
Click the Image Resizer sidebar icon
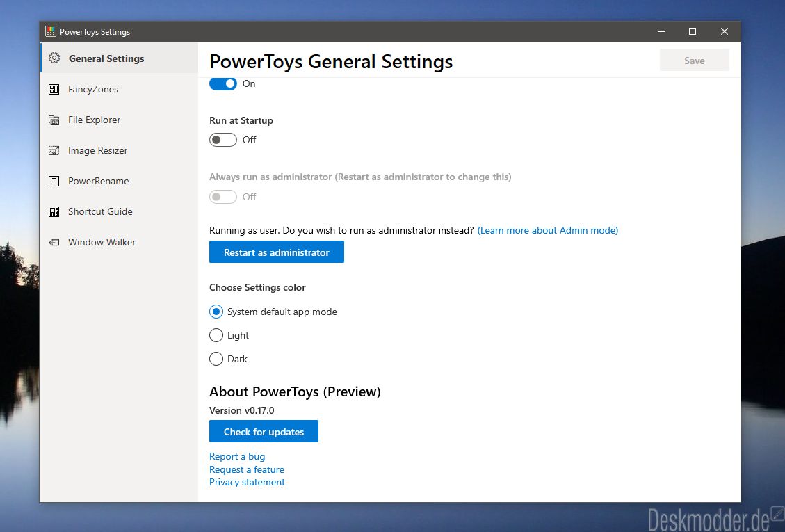pos(54,150)
